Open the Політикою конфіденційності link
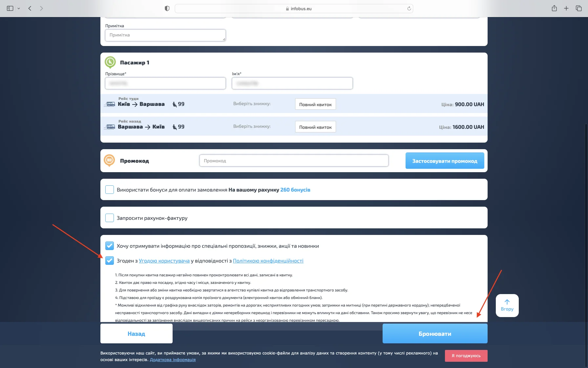This screenshot has height=368, width=588. (268, 261)
